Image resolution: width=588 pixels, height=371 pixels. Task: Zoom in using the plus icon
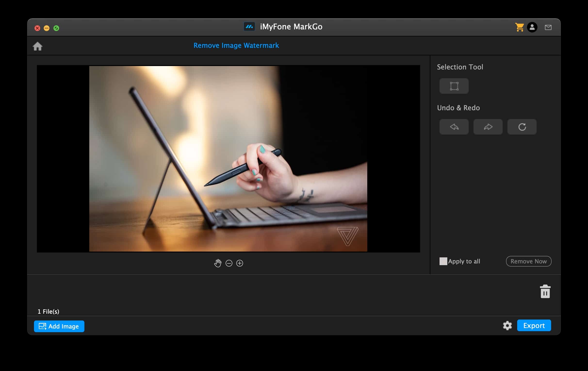click(x=240, y=263)
